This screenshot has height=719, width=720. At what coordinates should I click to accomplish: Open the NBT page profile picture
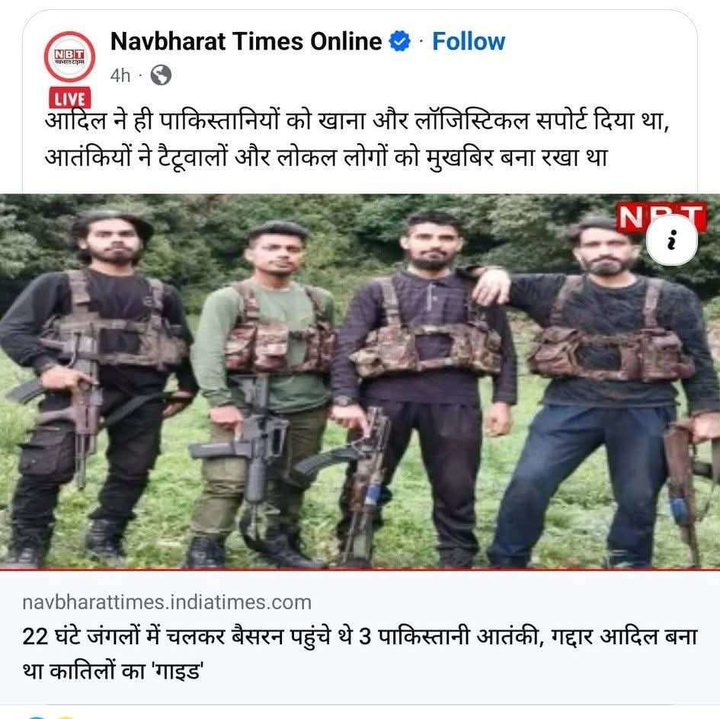coord(70,56)
